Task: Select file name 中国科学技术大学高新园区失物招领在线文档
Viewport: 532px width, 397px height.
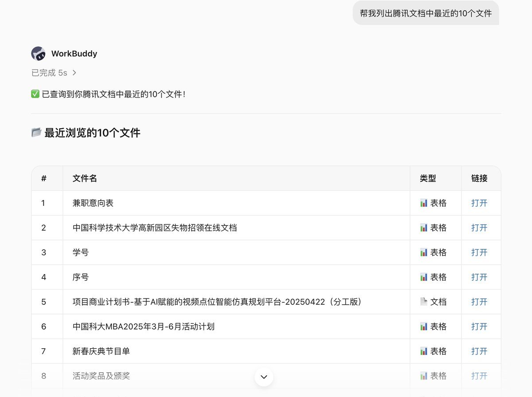Action: 155,228
